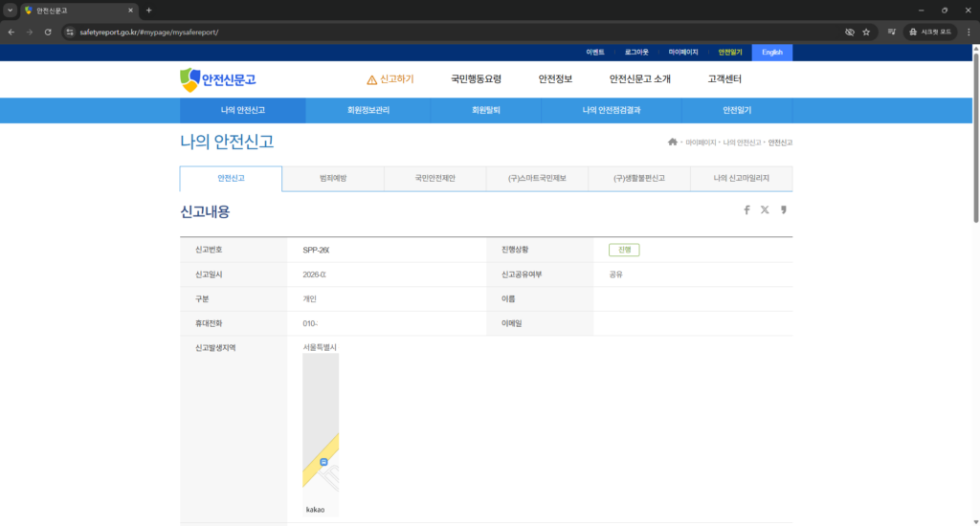
Task: Expand the browser tab search dropdown
Action: pos(10,10)
